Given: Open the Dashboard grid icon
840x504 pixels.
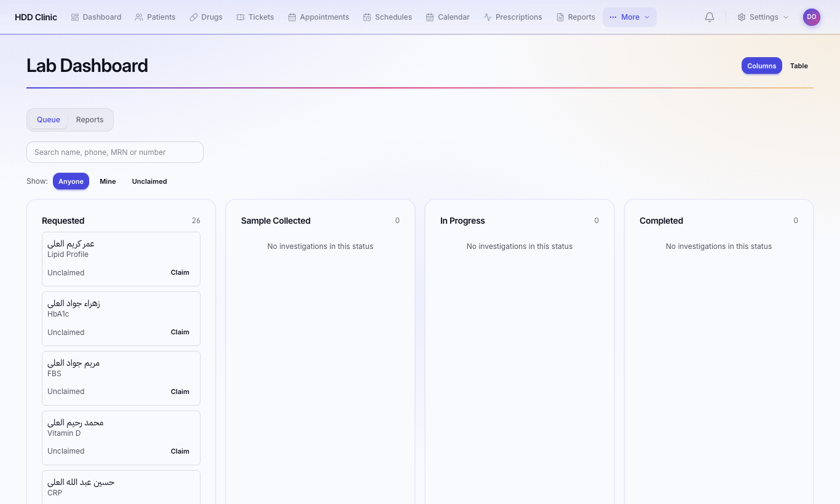Looking at the screenshot, I should (x=75, y=17).
